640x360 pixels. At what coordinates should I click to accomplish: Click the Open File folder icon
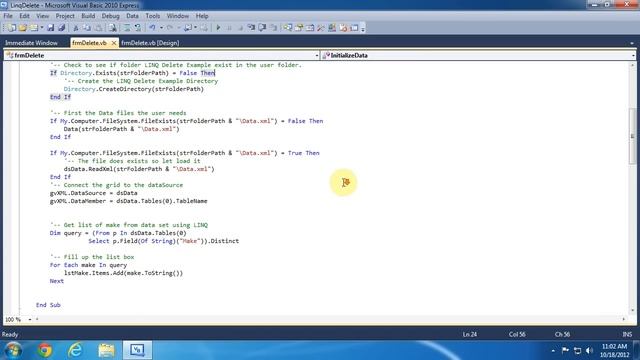[x=23, y=28]
